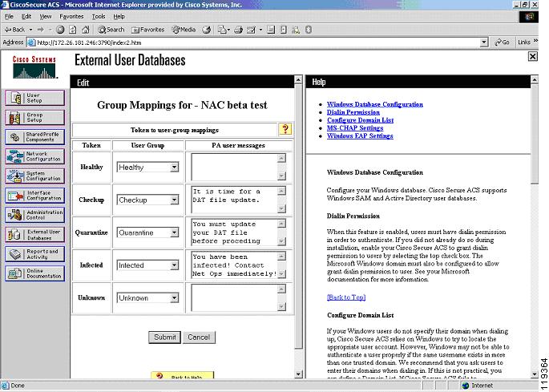Expand the address bar dropdown
This screenshot has width=549, height=392.
(484, 42)
